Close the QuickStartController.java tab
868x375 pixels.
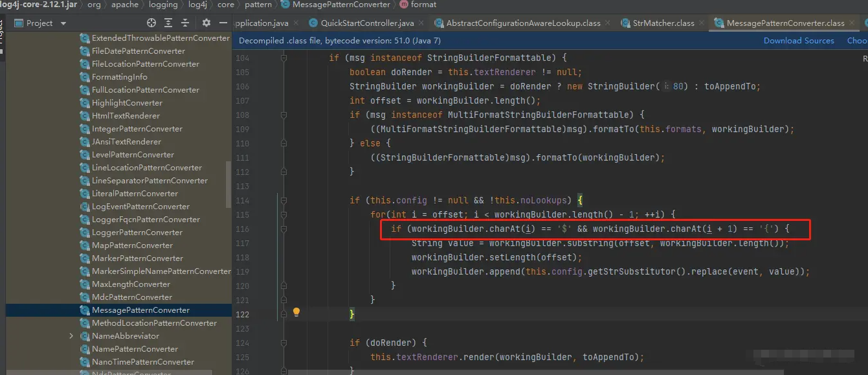(421, 23)
